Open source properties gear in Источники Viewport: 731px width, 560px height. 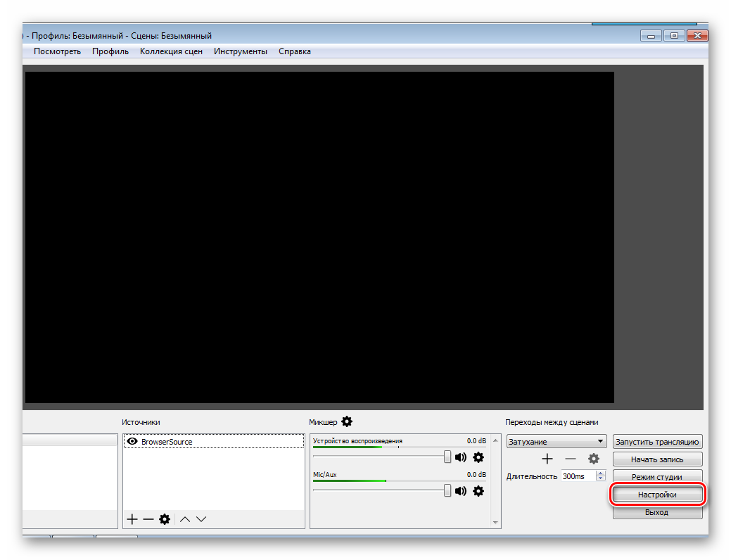point(165,519)
